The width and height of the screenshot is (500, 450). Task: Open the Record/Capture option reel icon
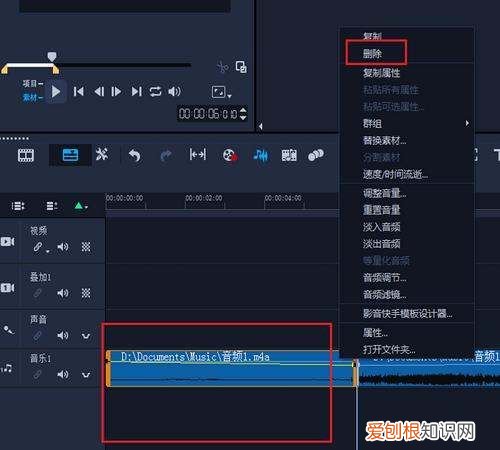(x=230, y=155)
